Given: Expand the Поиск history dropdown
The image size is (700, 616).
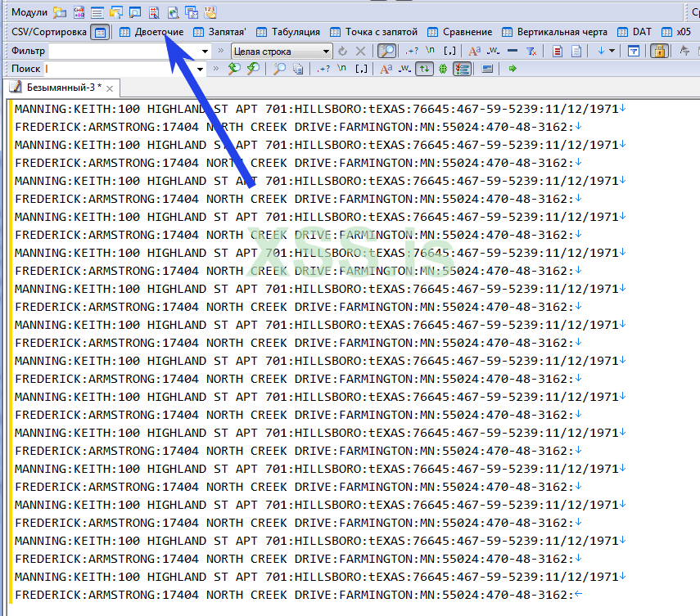Looking at the screenshot, I should [201, 70].
